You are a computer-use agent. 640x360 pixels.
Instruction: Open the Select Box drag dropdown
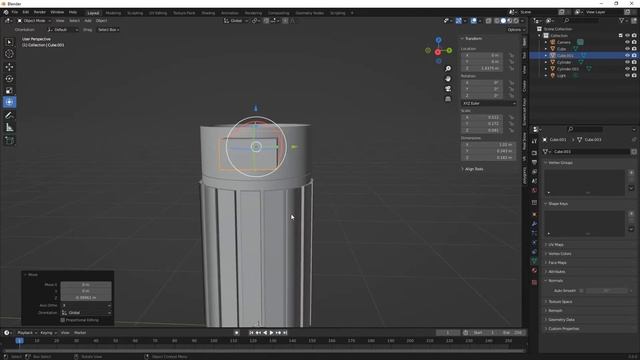[108, 30]
